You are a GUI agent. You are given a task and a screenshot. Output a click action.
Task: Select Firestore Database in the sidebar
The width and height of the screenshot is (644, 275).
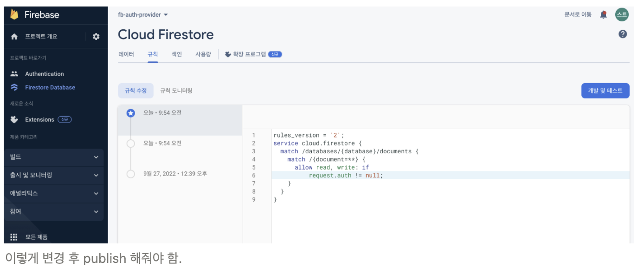[x=48, y=87]
